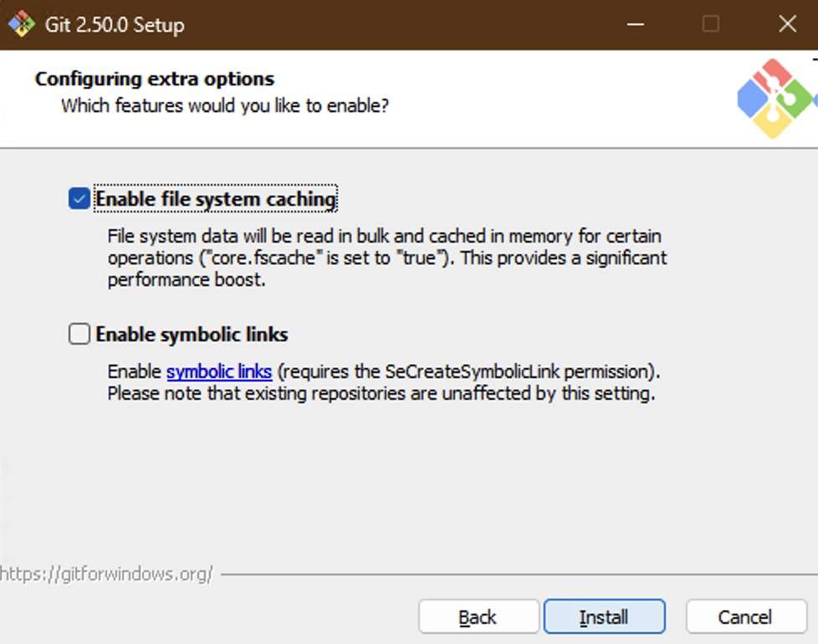Screen dimensions: 818x644
Task: Click the https://gitforwindows.org/ text
Action: [106, 574]
